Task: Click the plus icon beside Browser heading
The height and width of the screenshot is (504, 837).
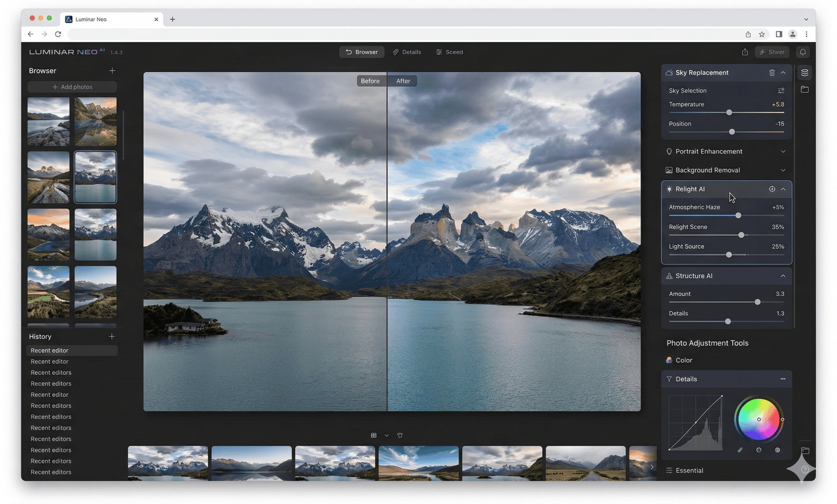Action: (112, 71)
